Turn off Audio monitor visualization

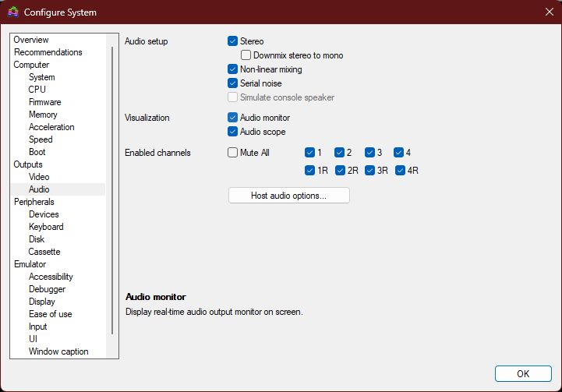click(x=233, y=118)
